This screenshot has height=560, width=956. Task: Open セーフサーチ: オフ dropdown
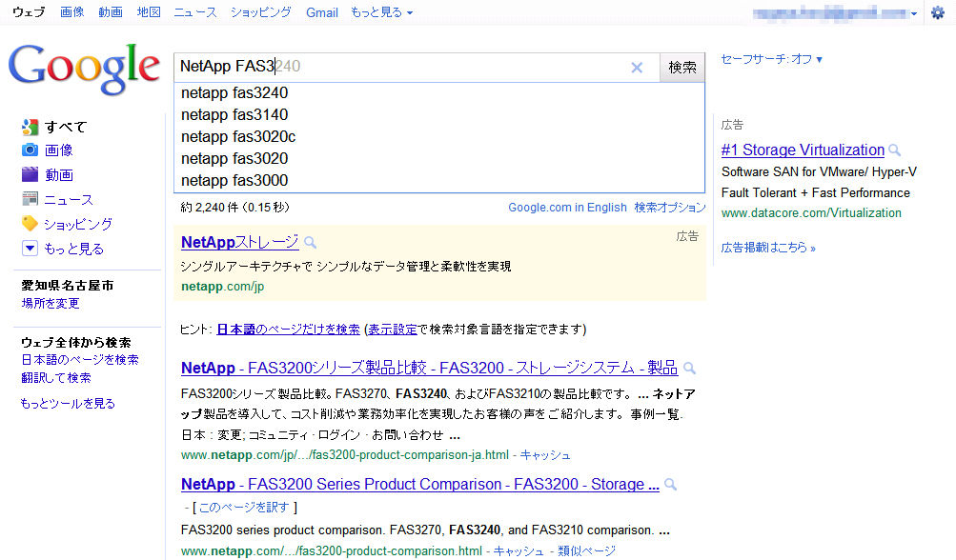click(771, 59)
